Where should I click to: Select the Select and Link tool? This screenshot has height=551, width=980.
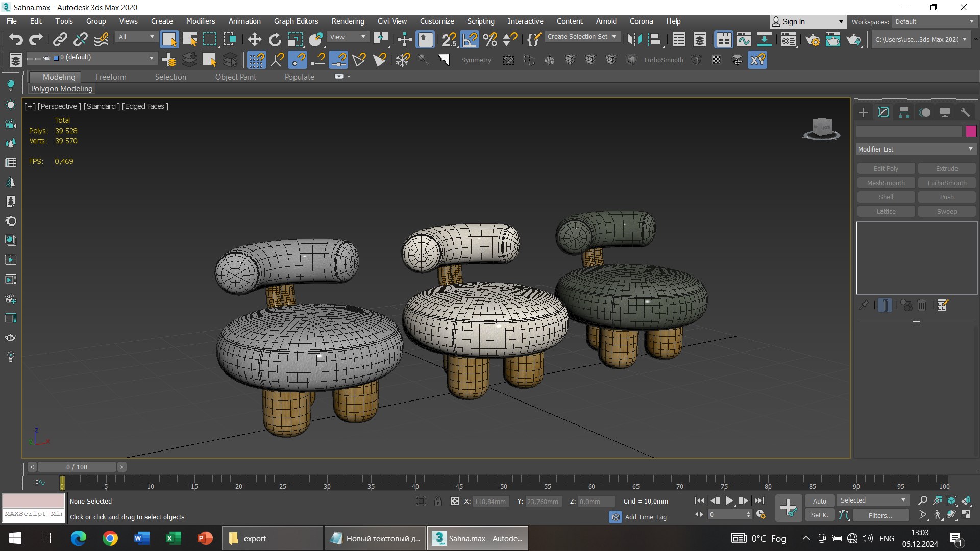(x=60, y=39)
